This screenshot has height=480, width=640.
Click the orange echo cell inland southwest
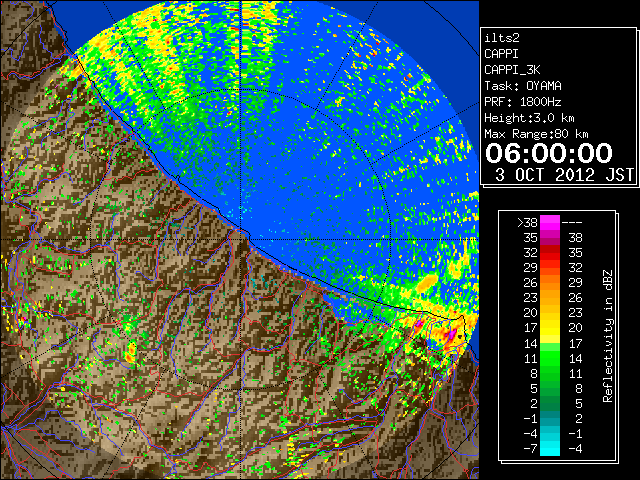point(131,353)
